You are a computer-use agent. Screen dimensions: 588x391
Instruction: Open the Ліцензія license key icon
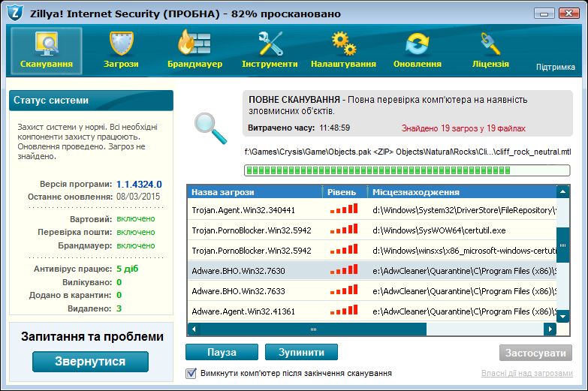491,44
